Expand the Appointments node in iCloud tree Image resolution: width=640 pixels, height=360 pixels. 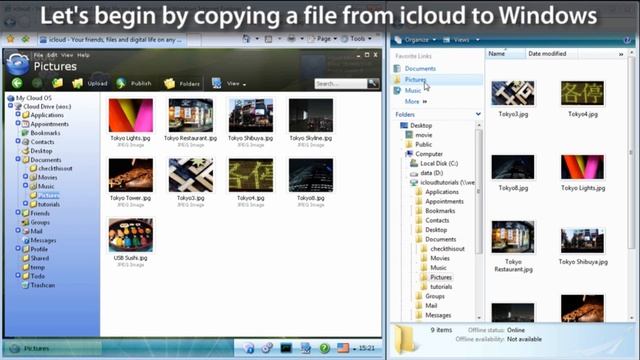[18, 123]
